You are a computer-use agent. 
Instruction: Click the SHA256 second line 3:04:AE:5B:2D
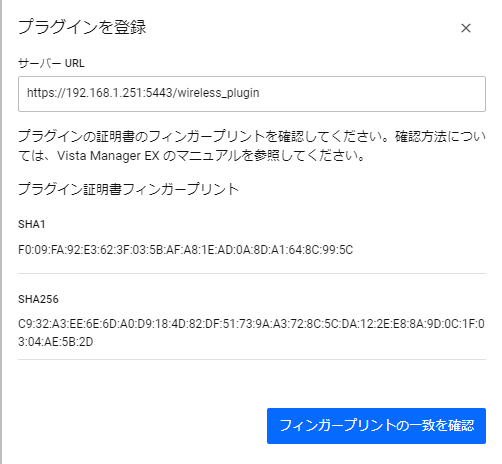pyautogui.click(x=56, y=342)
